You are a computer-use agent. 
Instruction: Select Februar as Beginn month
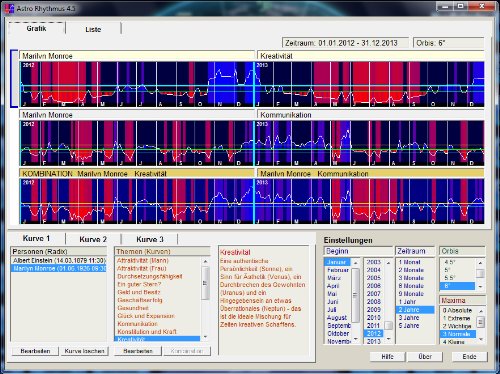pos(338,270)
